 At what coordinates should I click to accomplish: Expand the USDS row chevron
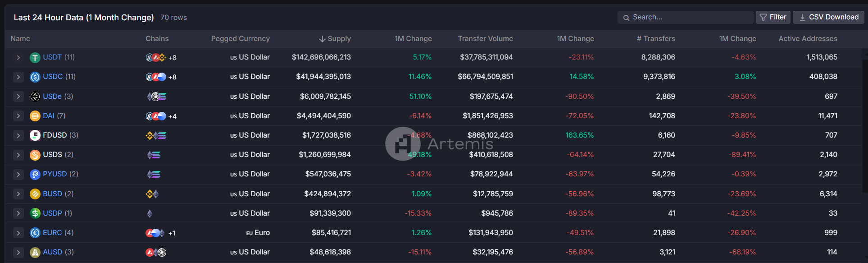coord(18,155)
